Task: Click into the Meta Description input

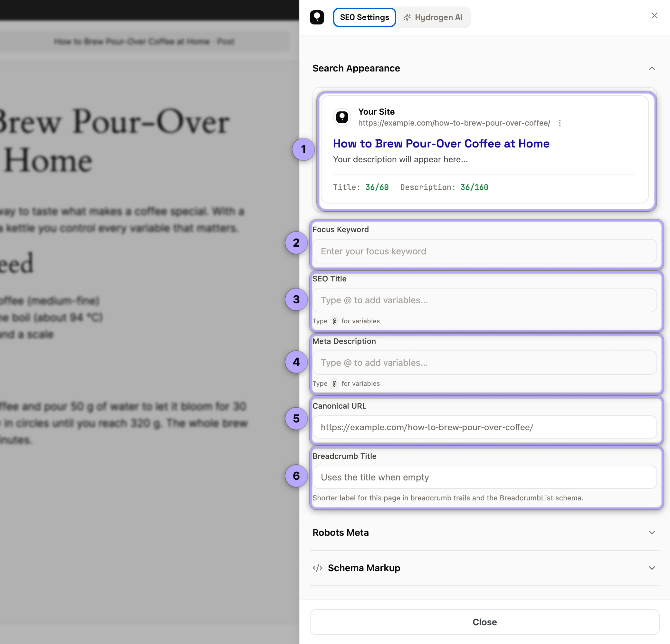Action: (484, 363)
